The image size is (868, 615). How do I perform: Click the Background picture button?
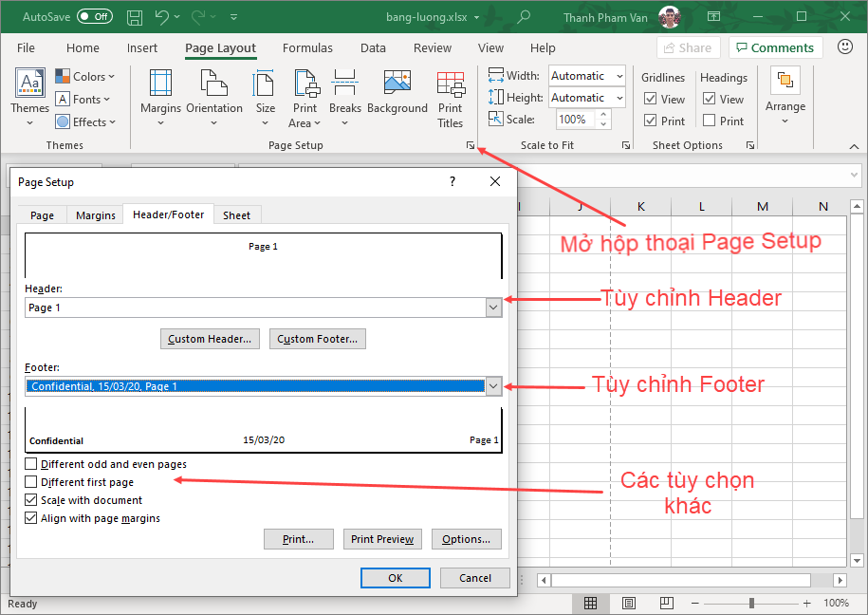pos(397,92)
